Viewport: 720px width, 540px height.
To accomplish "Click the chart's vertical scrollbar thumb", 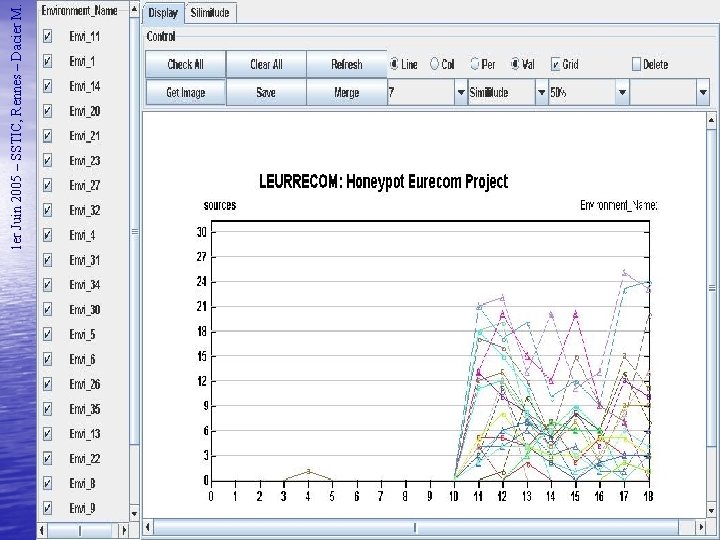I will pos(711,288).
